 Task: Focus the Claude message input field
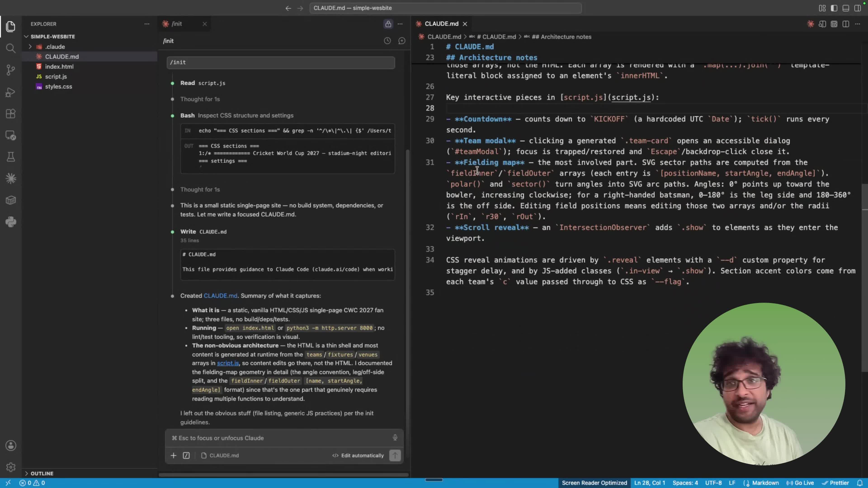pos(280,438)
